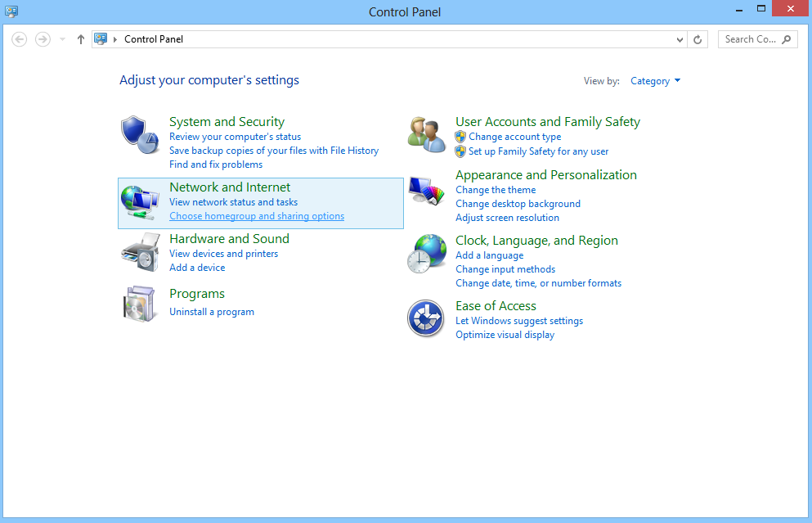Go up one level with Up arrow
This screenshot has width=812, height=523.
point(80,39)
